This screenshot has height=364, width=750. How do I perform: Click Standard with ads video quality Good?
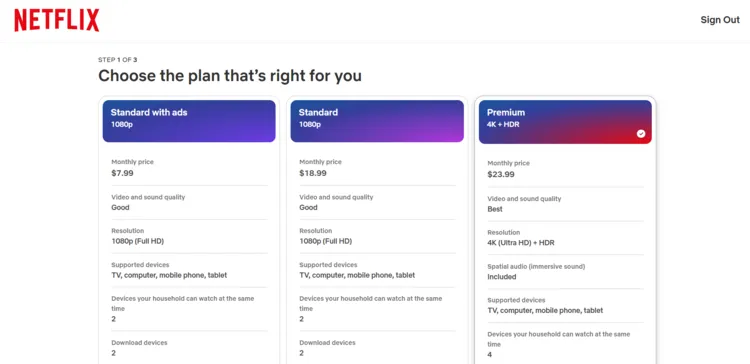[120, 208]
